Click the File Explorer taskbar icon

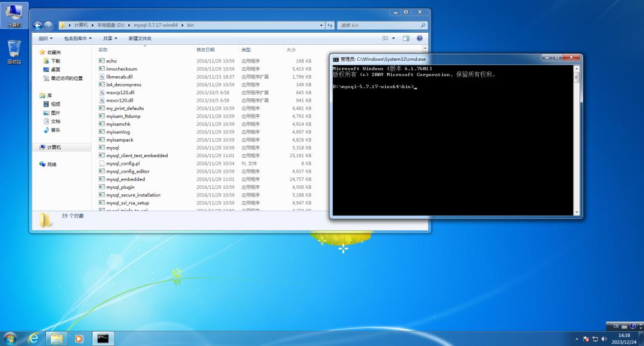56,339
